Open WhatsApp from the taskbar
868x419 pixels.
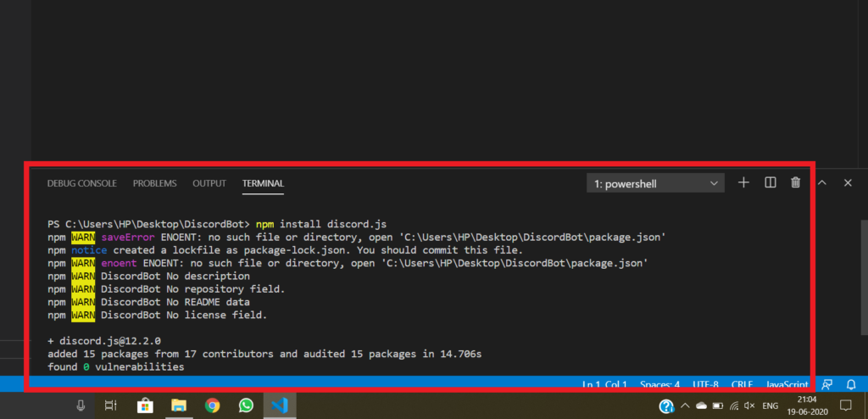click(246, 405)
